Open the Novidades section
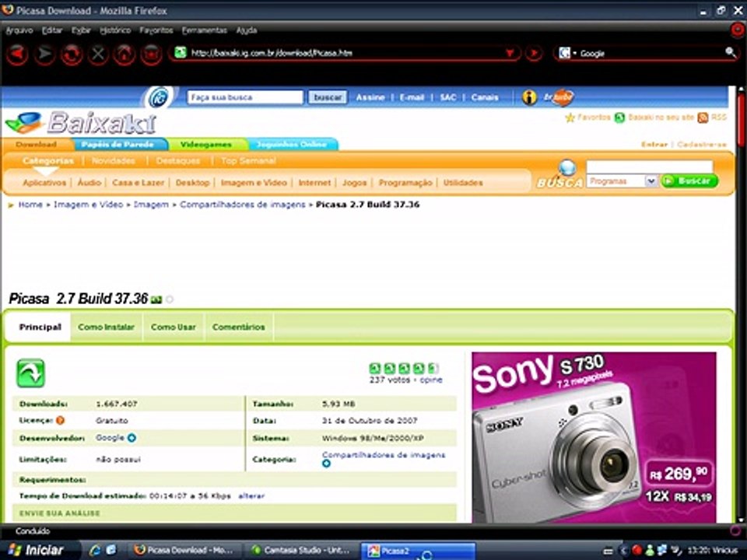This screenshot has width=747, height=560. (114, 161)
